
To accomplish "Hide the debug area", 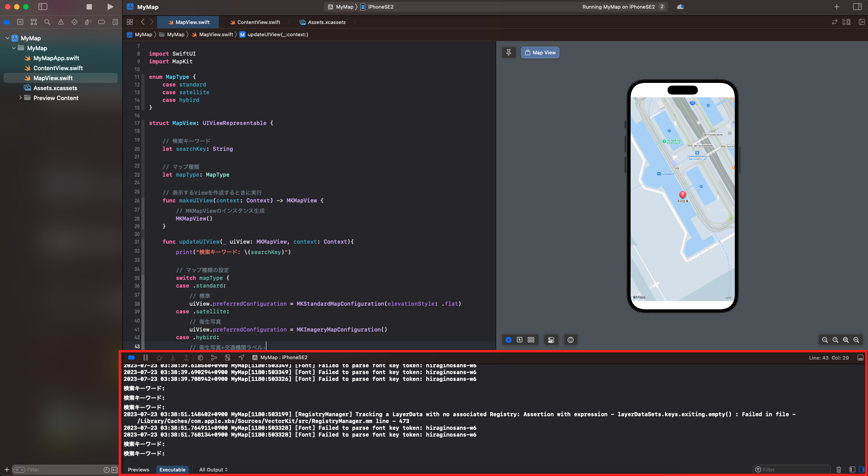I will [860, 357].
